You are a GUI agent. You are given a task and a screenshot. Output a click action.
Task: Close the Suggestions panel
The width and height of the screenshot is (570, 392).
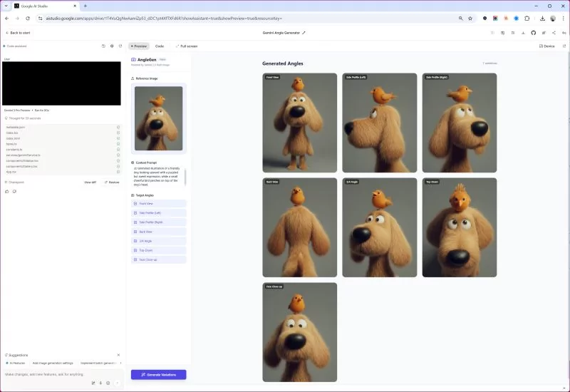(x=118, y=355)
